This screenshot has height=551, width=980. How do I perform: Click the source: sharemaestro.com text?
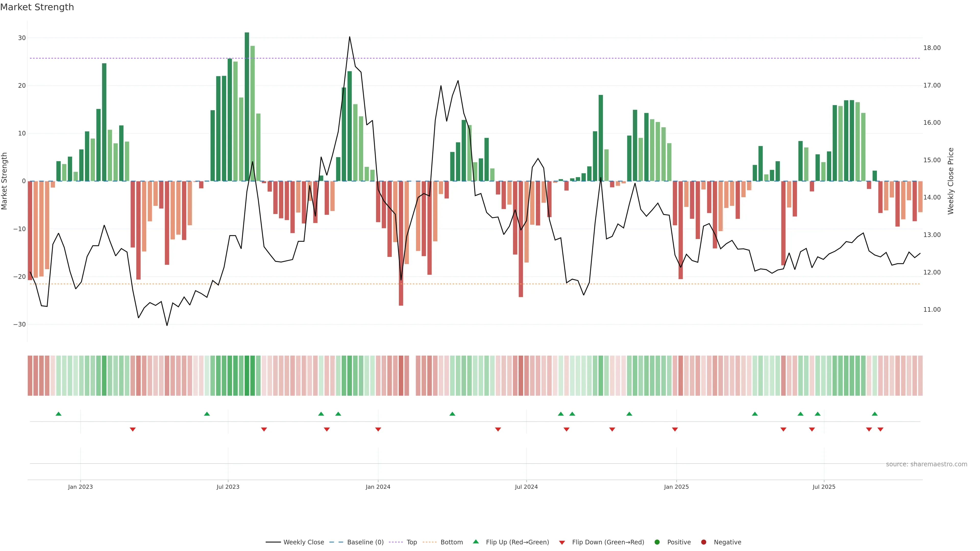[x=926, y=464]
